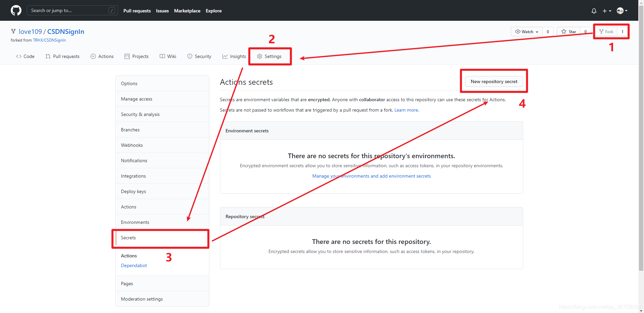
Task: Open Actions in the settings sidebar
Action: pyautogui.click(x=162, y=207)
